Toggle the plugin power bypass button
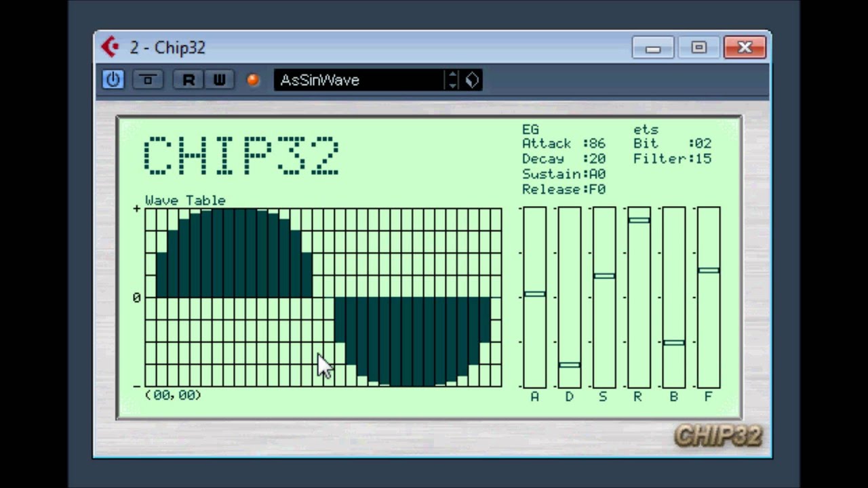 113,80
